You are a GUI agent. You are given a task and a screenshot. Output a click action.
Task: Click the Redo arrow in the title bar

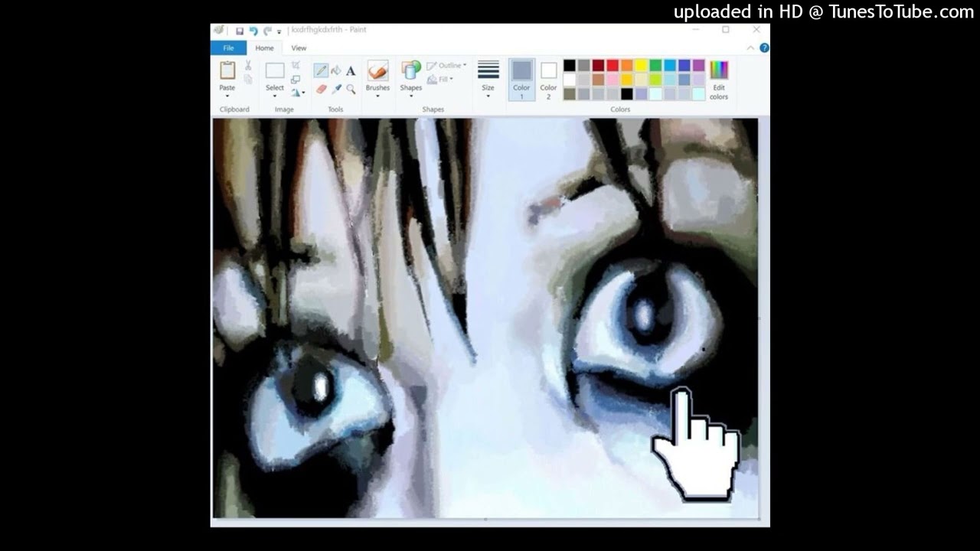(x=267, y=31)
